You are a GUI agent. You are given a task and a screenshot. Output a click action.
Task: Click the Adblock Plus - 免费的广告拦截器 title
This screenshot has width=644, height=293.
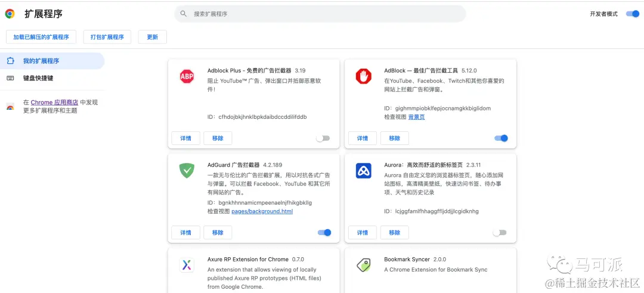(x=249, y=70)
